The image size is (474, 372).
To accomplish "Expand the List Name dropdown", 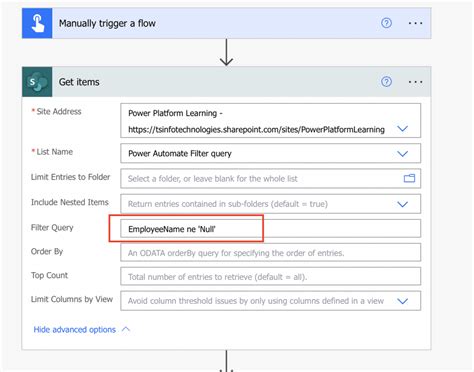I will click(403, 154).
